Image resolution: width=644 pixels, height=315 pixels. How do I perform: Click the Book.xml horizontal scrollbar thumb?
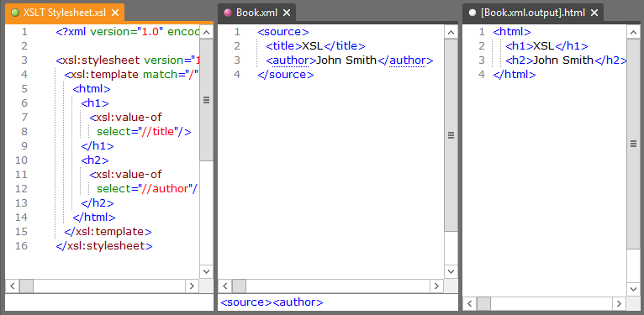[x=239, y=286]
